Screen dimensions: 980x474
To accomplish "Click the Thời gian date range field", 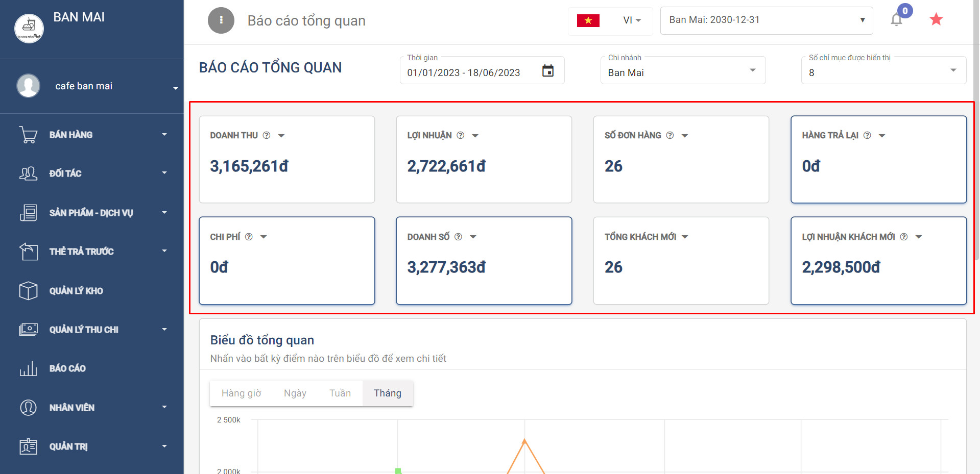I will click(464, 72).
